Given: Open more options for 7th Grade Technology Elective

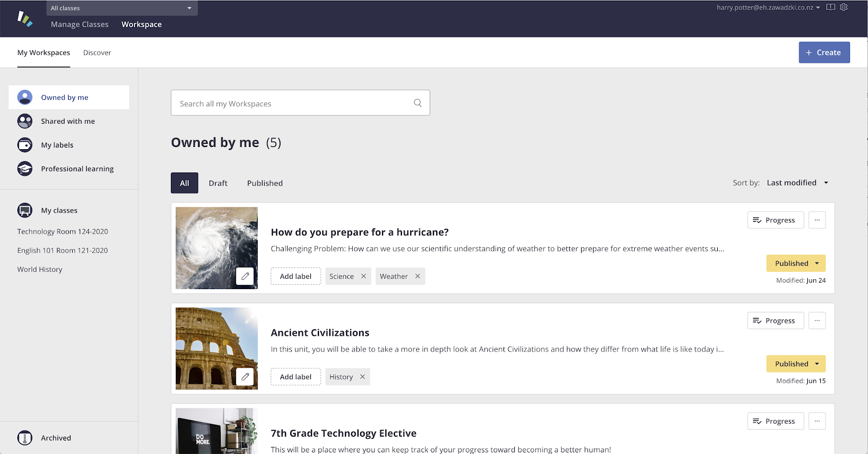Looking at the screenshot, I should pos(817,421).
